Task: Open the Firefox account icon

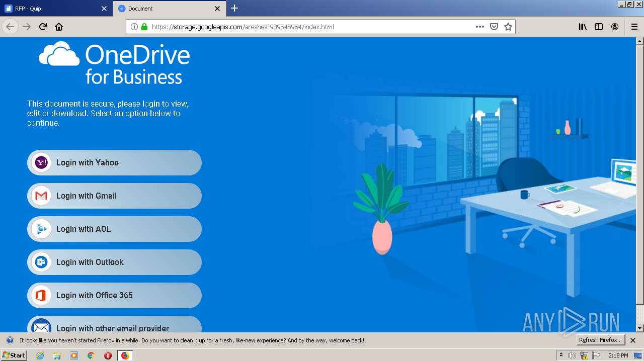Action: [x=615, y=27]
